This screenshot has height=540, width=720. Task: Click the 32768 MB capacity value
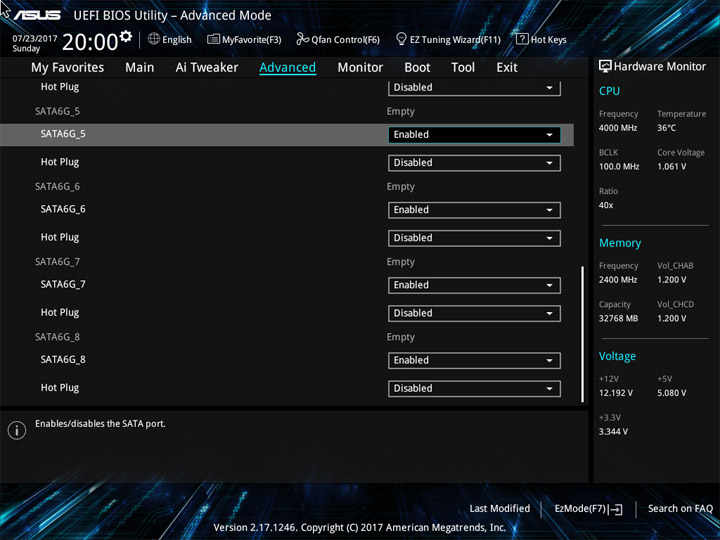click(x=618, y=319)
